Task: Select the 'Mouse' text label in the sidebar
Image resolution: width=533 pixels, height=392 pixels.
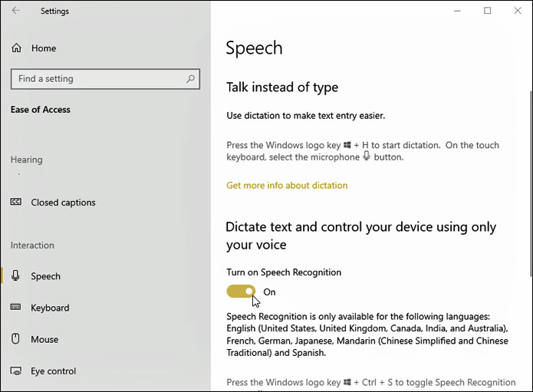Action: pos(44,339)
